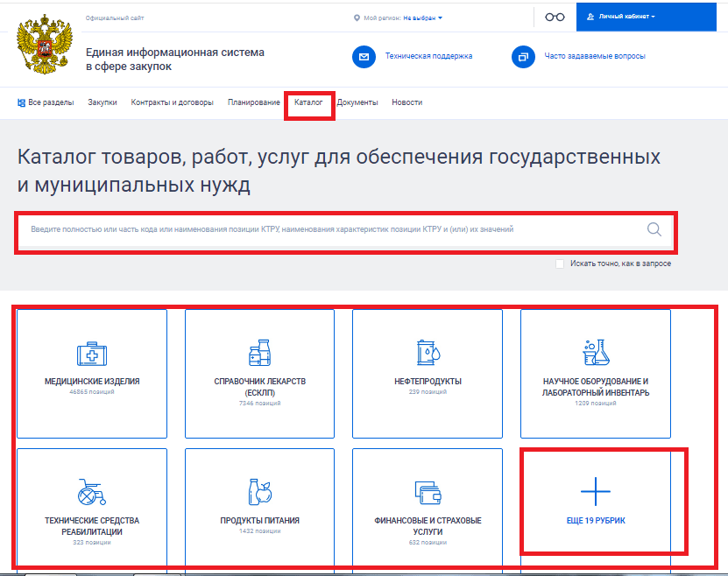Viewport: 728px width, 576px height.
Task: Open the Техническая поддержка link
Action: (428, 56)
